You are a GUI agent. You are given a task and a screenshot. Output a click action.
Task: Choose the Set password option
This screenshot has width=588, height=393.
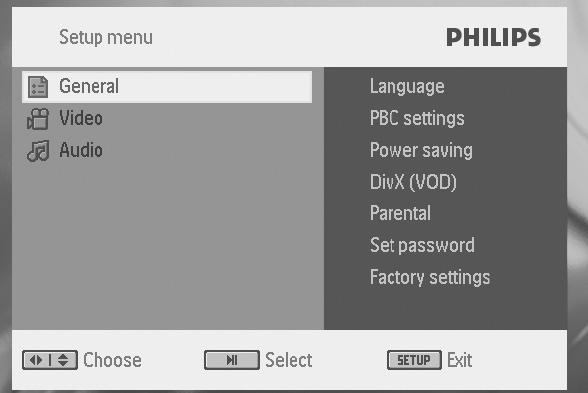coord(422,245)
